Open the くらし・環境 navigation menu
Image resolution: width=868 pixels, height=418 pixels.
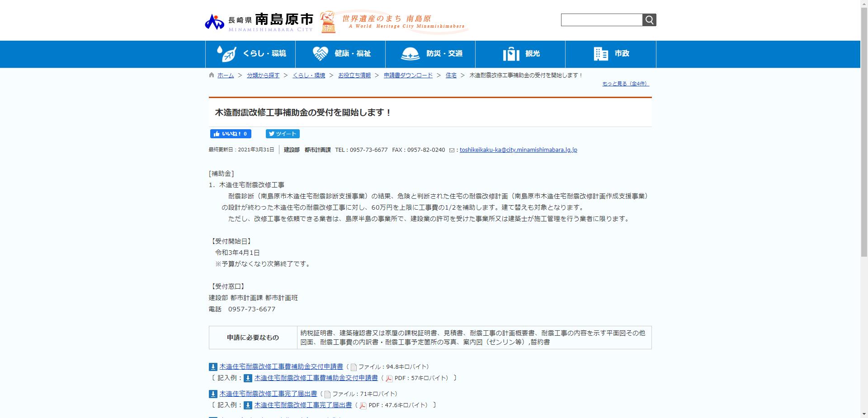(251, 54)
